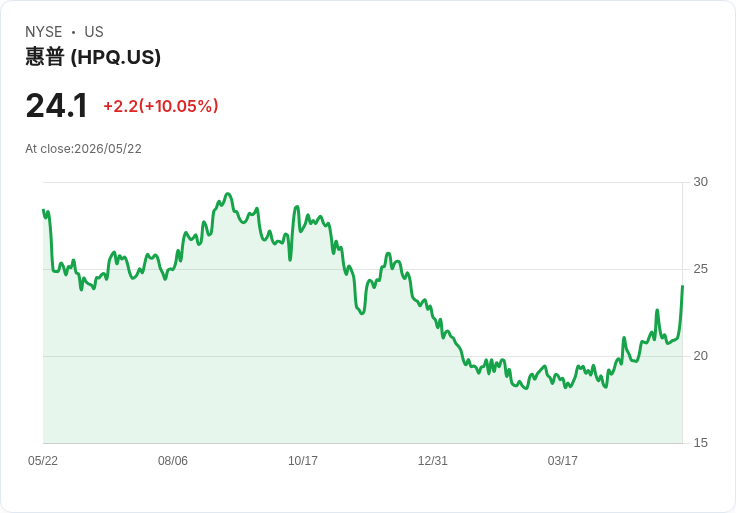Click the 30 y-axis price label

click(x=700, y=182)
